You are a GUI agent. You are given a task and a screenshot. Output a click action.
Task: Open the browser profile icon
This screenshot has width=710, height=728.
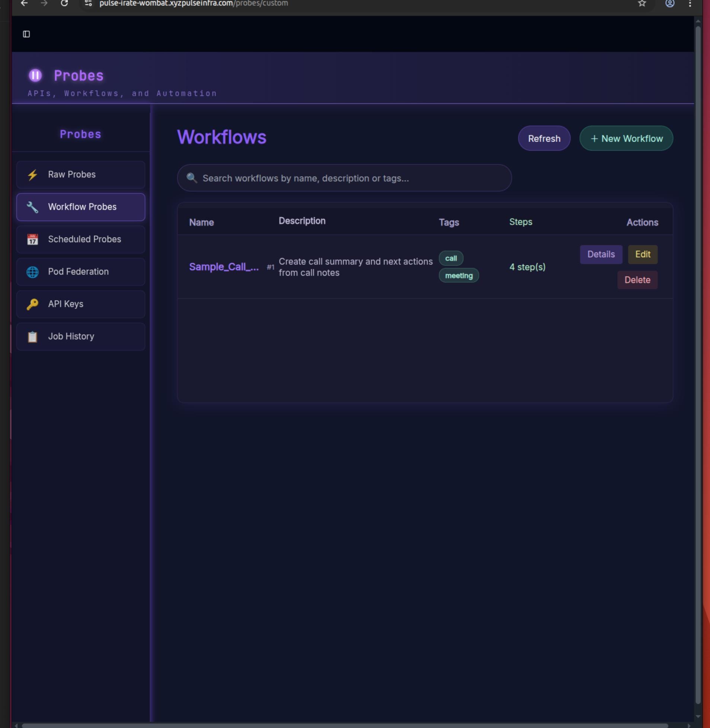(x=670, y=3)
